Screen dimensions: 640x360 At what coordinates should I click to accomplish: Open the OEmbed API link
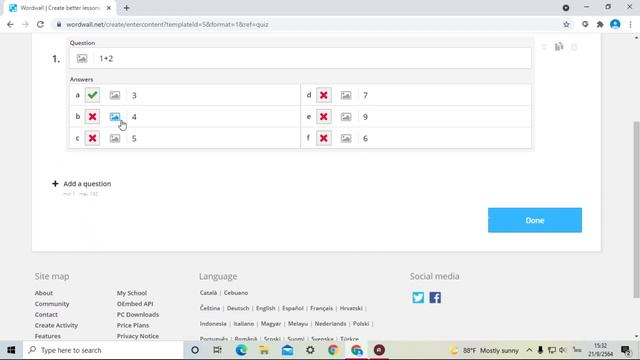click(x=135, y=304)
